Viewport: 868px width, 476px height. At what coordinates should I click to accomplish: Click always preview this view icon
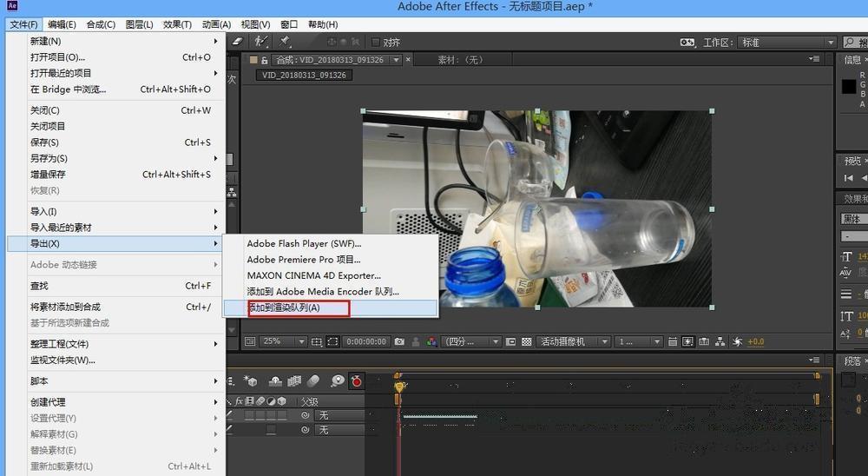(x=250, y=341)
